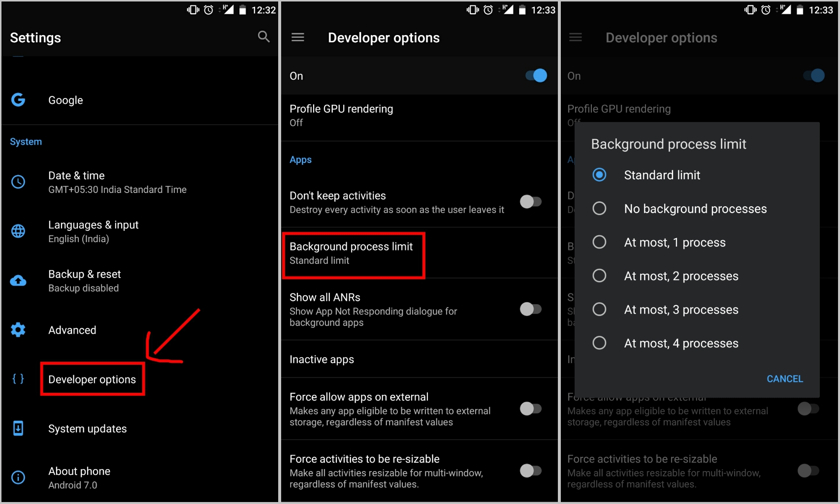
Task: Tap the search magnifier icon in Settings
Action: point(264,37)
